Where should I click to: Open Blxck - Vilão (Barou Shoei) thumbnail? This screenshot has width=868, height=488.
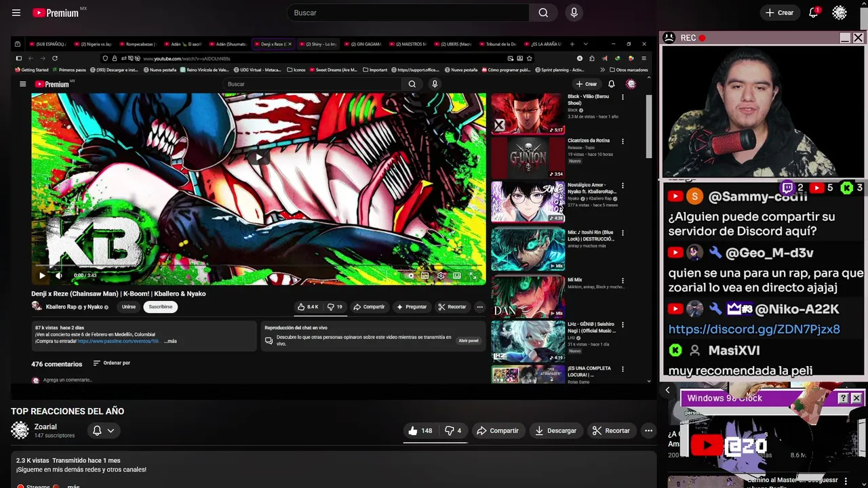coord(528,114)
